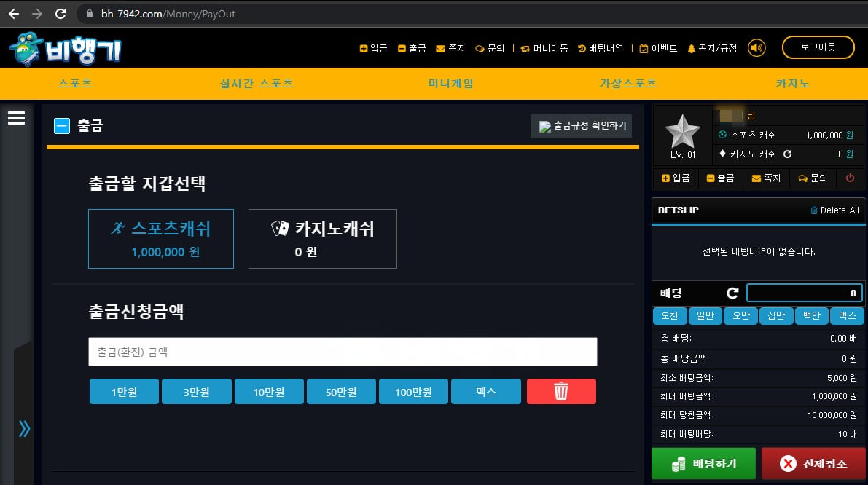Add 십만 to the bet amount
The height and width of the screenshot is (485, 868).
tap(776, 316)
